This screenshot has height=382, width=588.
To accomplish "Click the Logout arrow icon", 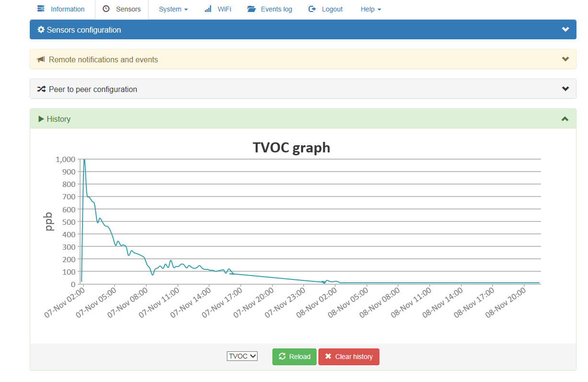I will tap(312, 9).
